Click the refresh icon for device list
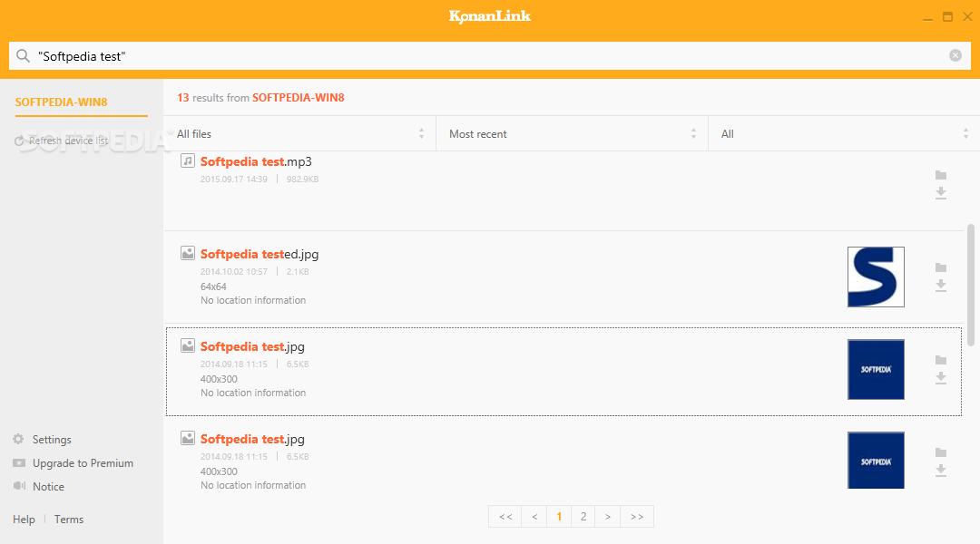Image resolution: width=980 pixels, height=544 pixels. tap(19, 141)
